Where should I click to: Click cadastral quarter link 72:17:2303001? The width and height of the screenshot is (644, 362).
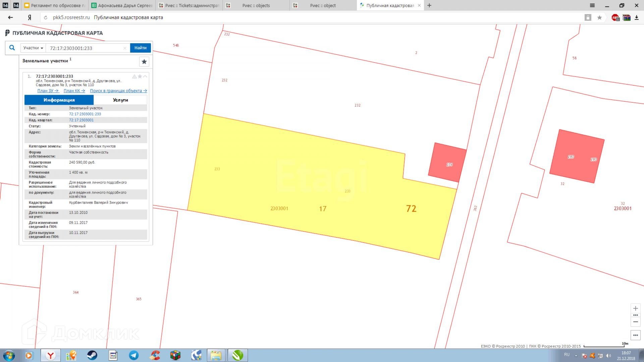pos(81,120)
